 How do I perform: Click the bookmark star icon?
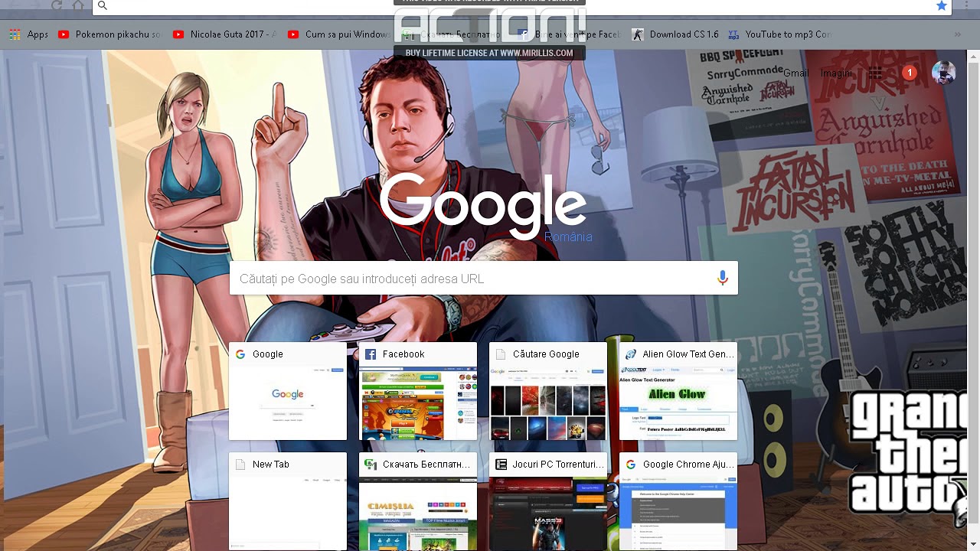tap(942, 5)
